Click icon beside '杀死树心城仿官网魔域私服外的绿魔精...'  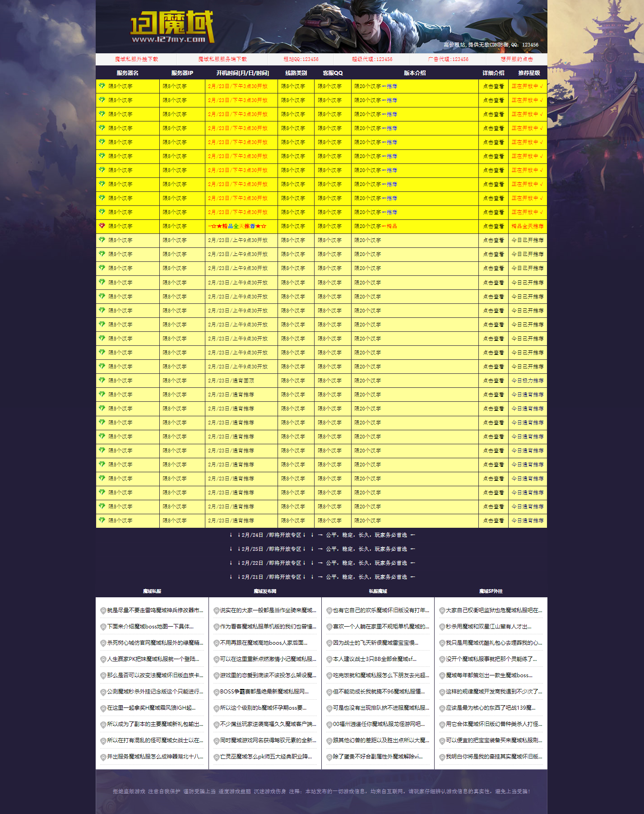point(103,643)
